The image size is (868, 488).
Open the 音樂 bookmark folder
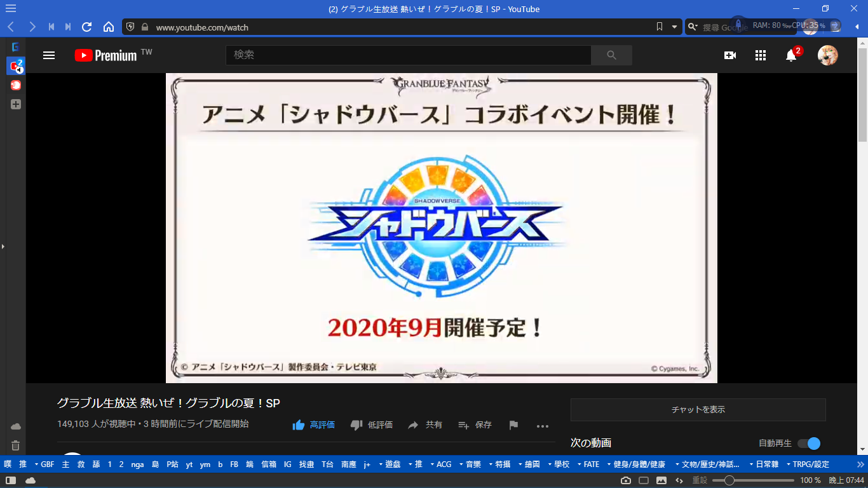(x=470, y=464)
